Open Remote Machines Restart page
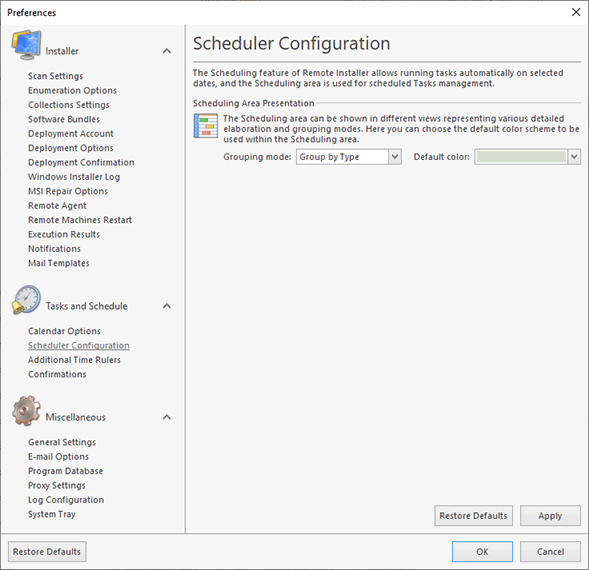Screen dimensions: 589x570 (80, 220)
